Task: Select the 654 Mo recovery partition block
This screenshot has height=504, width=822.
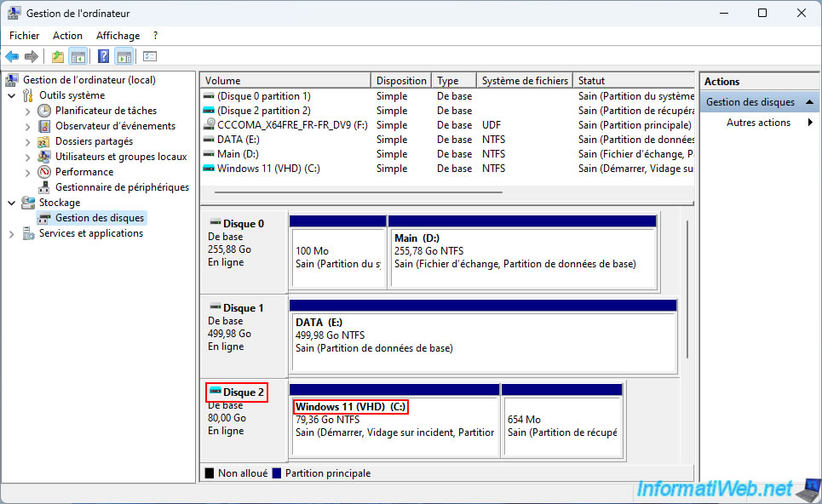Action: (562, 421)
